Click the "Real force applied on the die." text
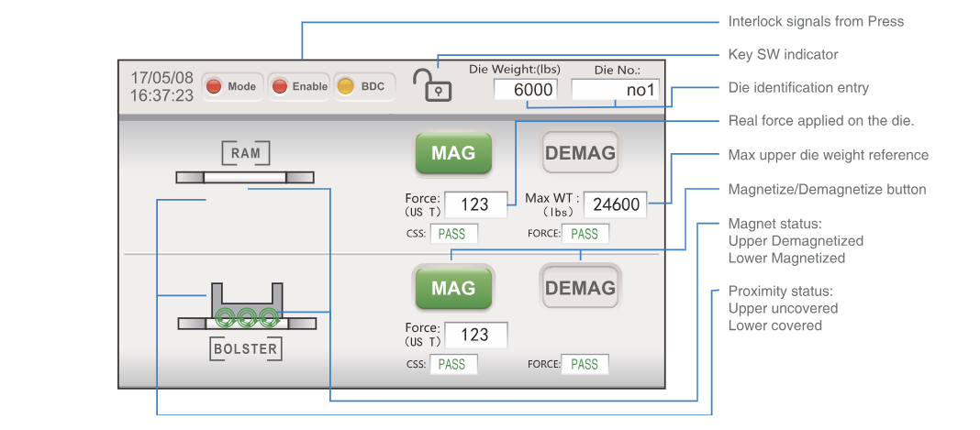The height and width of the screenshot is (430, 980). (822, 121)
